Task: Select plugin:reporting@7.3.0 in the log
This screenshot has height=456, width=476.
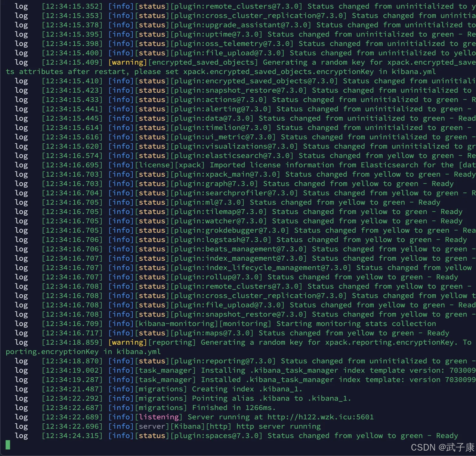Action: click(x=223, y=361)
